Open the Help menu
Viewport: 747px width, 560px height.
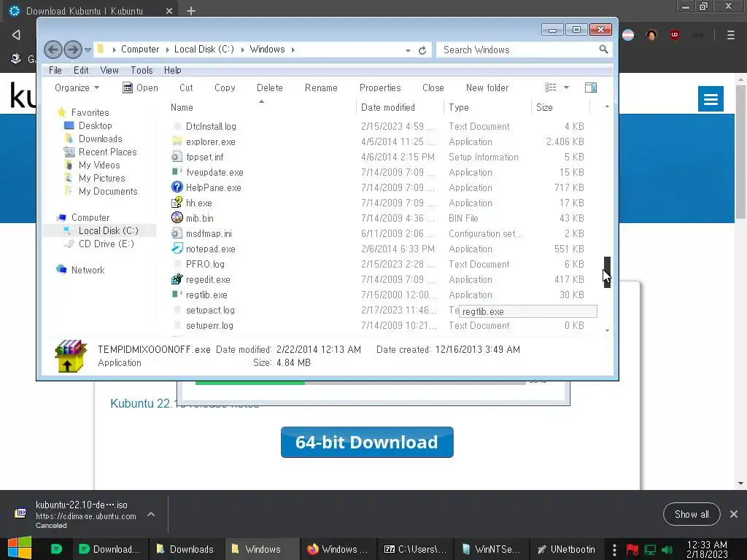172,70
